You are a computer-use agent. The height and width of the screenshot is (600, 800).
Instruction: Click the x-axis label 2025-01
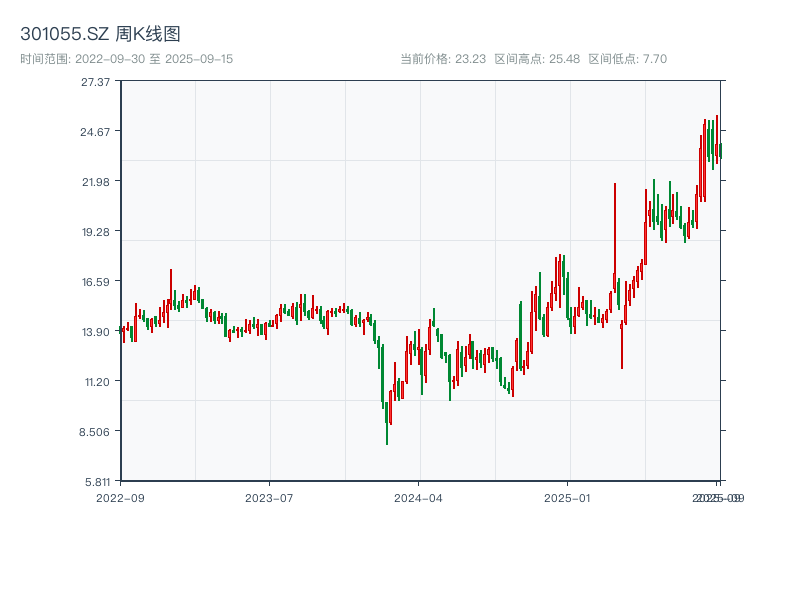click(x=567, y=498)
